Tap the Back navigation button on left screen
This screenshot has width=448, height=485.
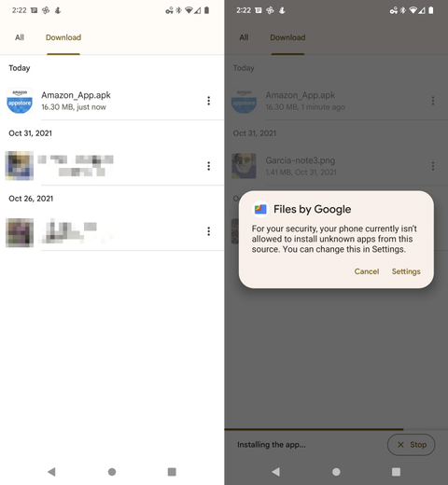[x=51, y=472]
